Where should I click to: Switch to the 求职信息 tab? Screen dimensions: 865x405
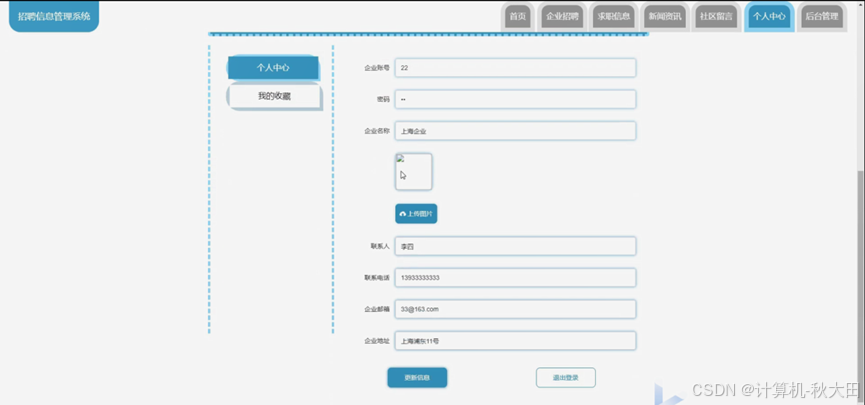click(x=613, y=16)
